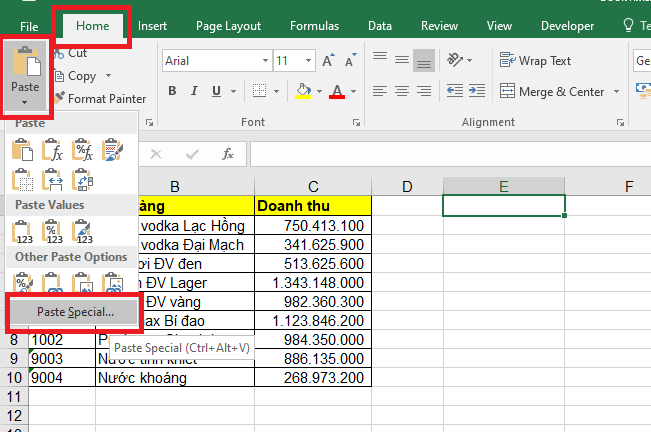Select the Doanh thu header cell
651x432 pixels.
(x=312, y=205)
